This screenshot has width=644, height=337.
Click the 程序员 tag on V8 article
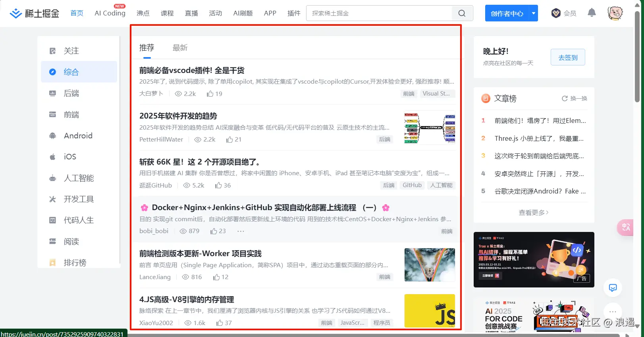coord(382,323)
